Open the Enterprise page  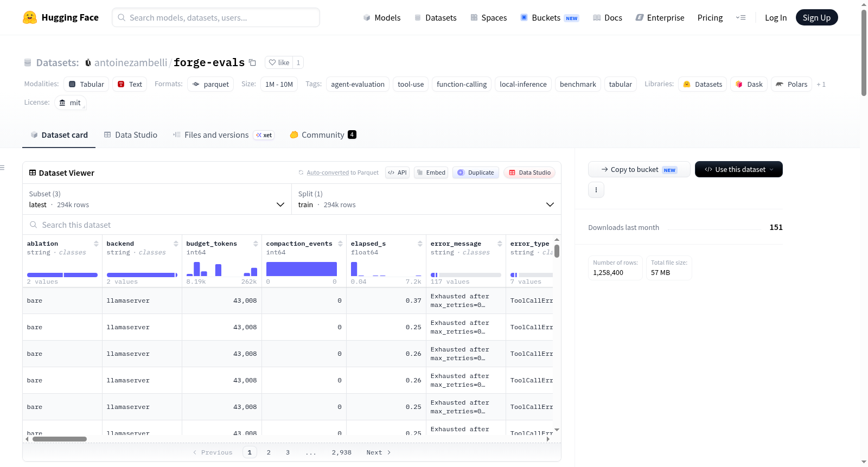pos(660,18)
